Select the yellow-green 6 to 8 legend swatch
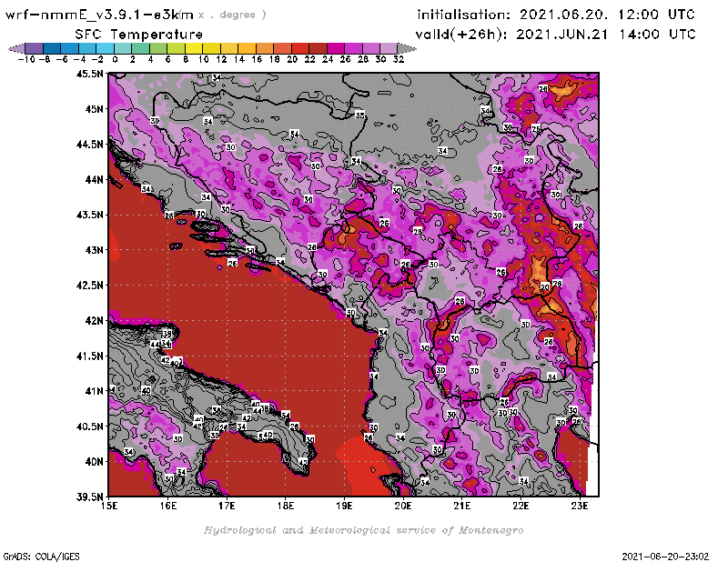This screenshot has height=562, width=728. (x=176, y=48)
